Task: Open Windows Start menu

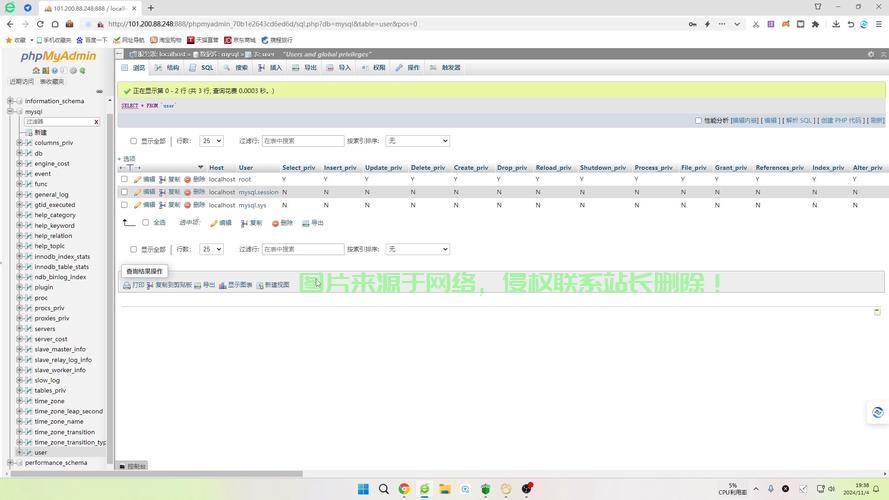Action: (x=363, y=489)
